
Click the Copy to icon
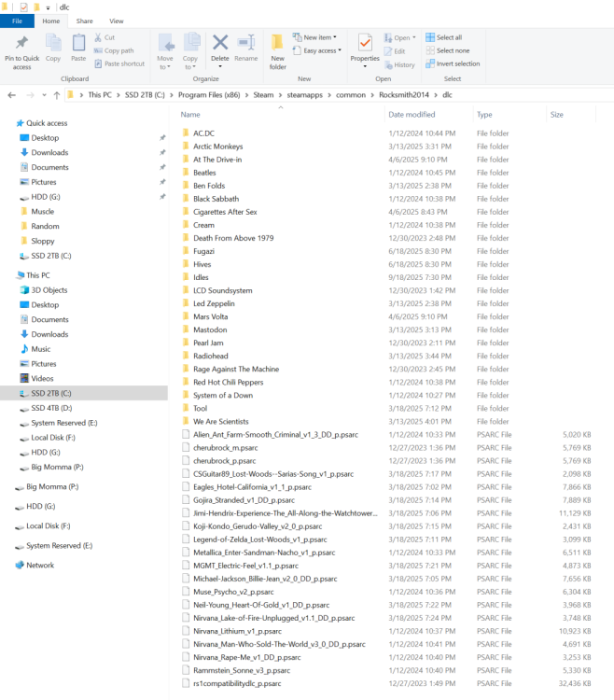click(x=192, y=42)
